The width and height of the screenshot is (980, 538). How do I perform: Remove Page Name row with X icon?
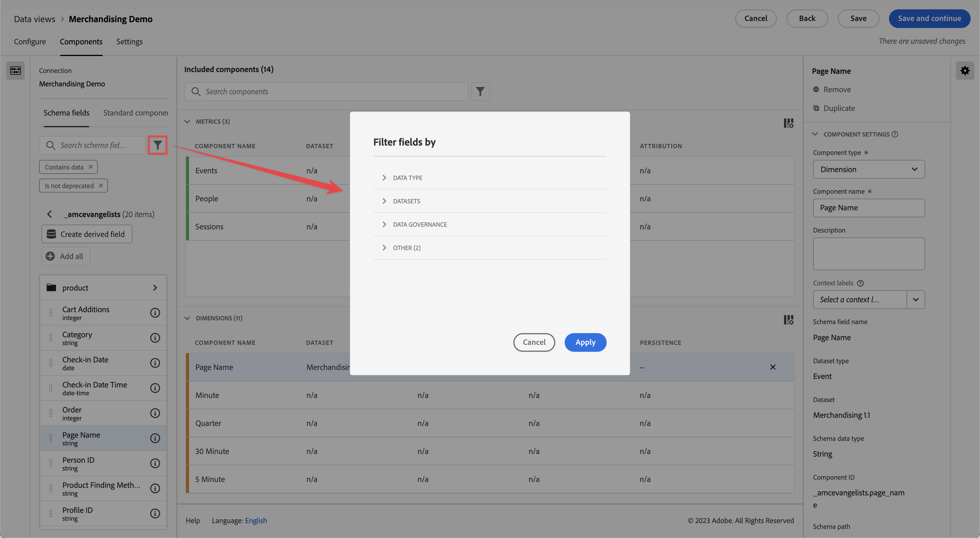point(772,367)
